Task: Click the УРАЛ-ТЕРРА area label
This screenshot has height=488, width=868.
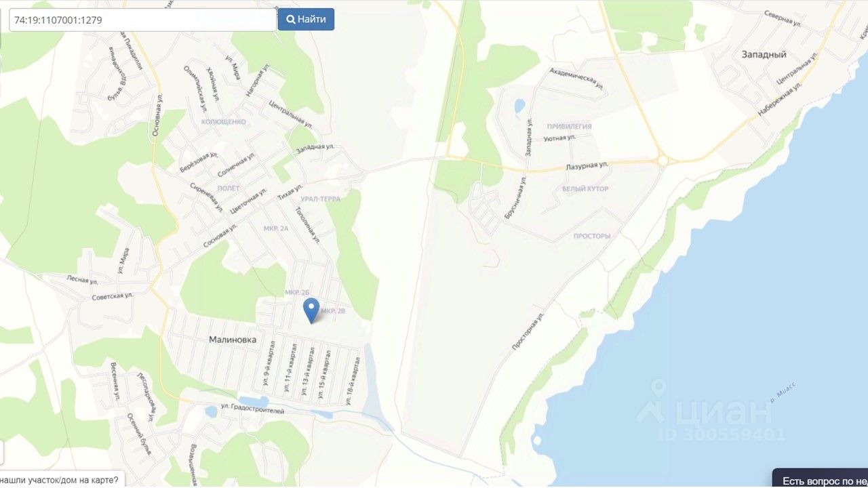Action: tap(320, 199)
